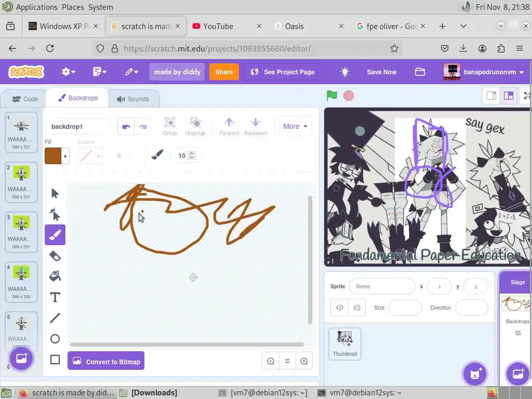Open the Settings gear dropdown

(x=68, y=72)
